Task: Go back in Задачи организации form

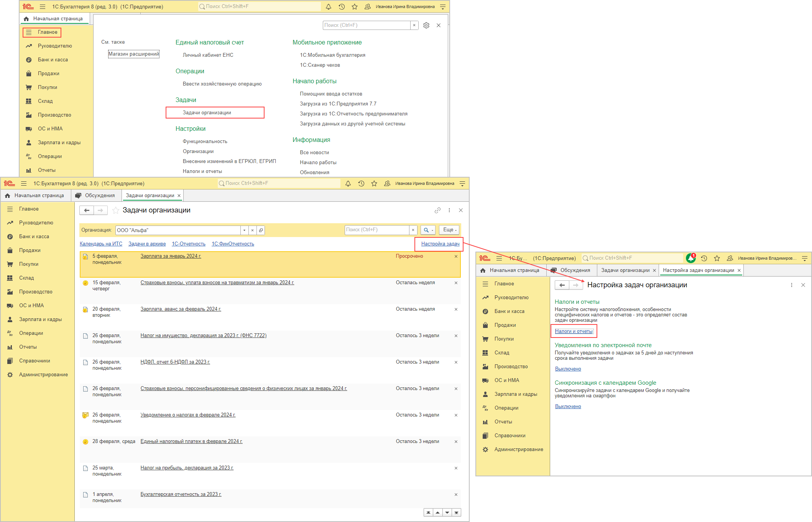Action: (x=87, y=210)
